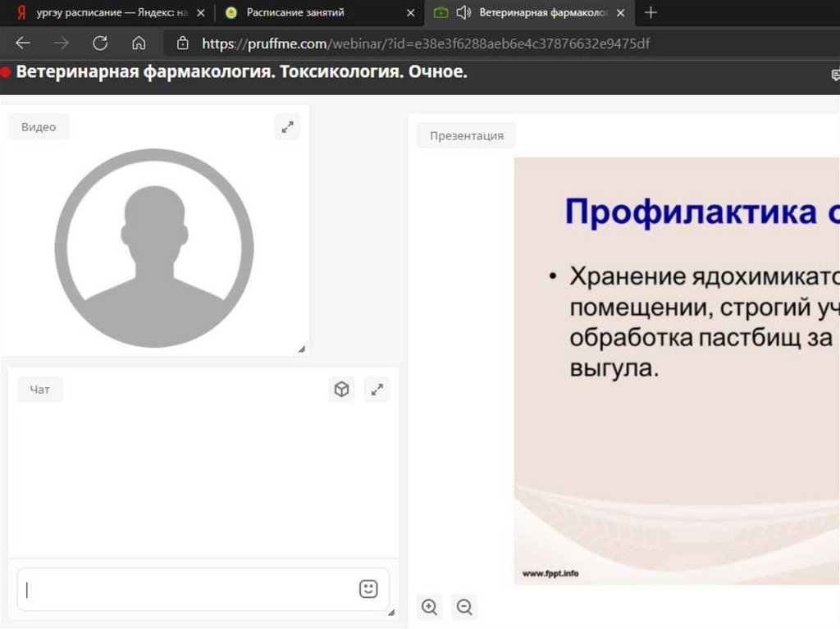This screenshot has height=629, width=840.
Task: Close the ургэу расписание tab
Action: (x=200, y=12)
